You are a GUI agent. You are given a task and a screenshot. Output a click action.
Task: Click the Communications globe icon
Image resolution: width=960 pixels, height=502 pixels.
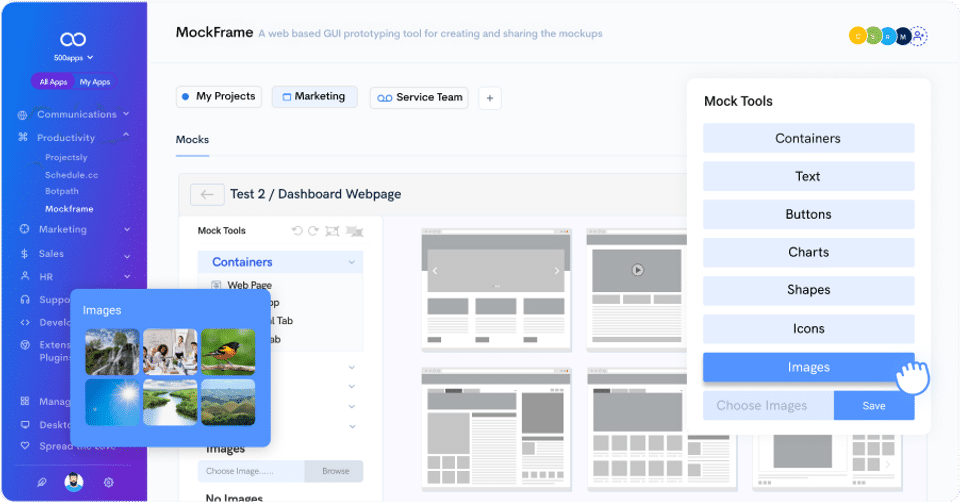pos(23,115)
